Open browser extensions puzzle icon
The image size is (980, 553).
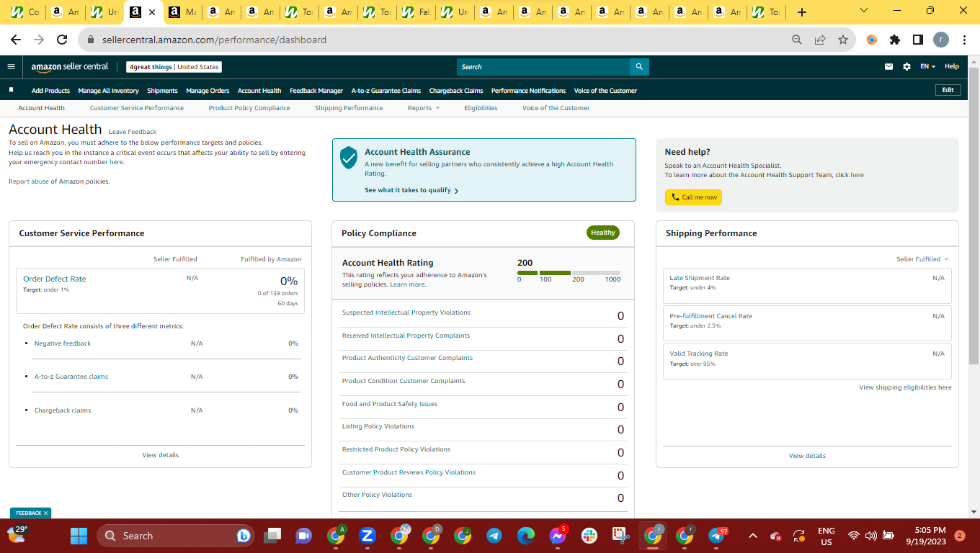click(x=895, y=40)
